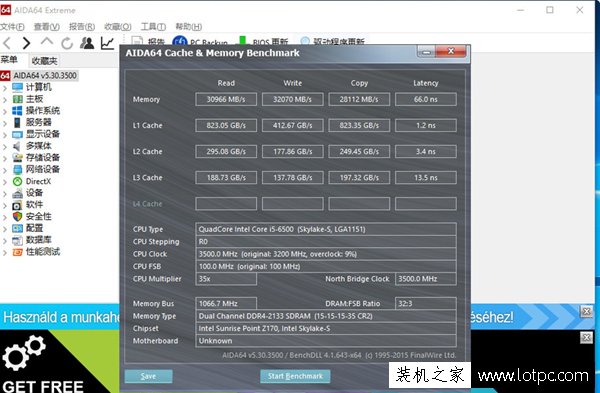600x393 pixels.
Task: Click the Save button
Action: [148, 376]
